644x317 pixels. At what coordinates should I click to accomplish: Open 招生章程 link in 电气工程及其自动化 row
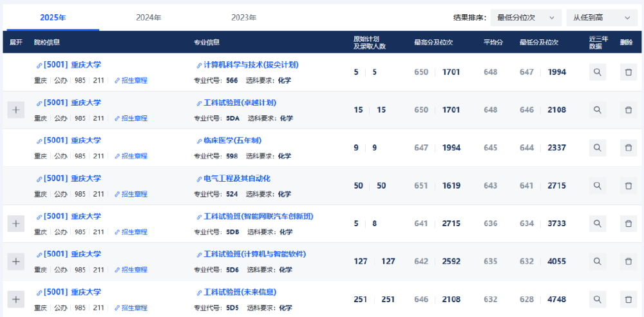pyautogui.click(x=131, y=194)
